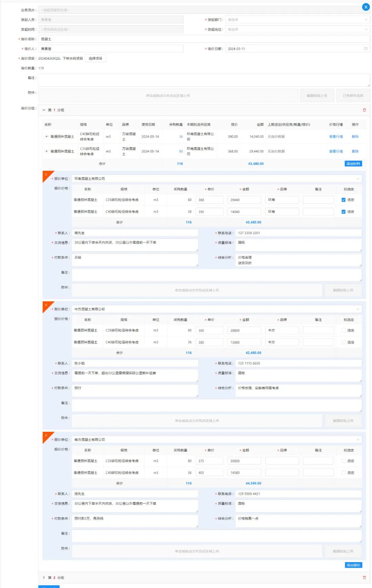Uncheck 选定 for 环南 C35 row priced 368
Screen dimensions: 372x588
[x=343, y=200]
